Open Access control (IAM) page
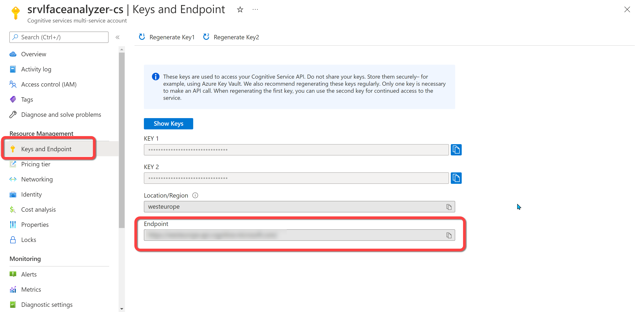The image size is (644, 312). click(49, 84)
